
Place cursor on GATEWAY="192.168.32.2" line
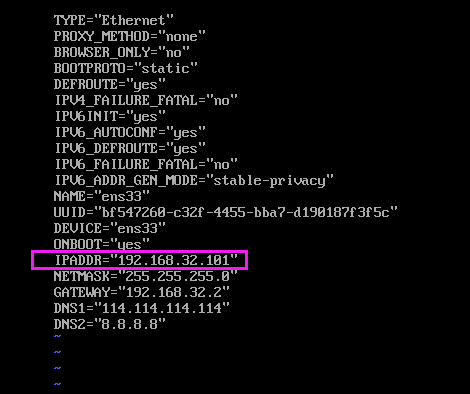click(x=142, y=292)
